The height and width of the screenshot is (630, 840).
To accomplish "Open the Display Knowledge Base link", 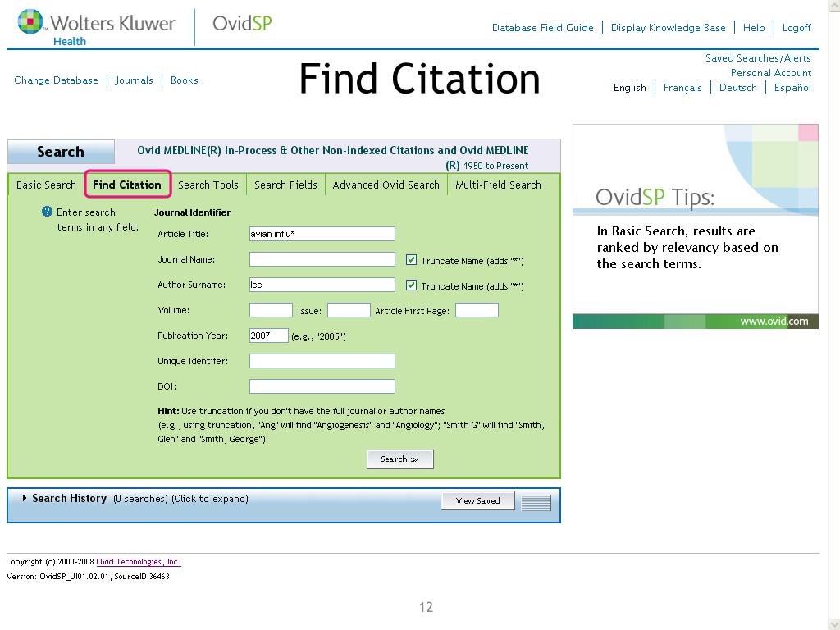I will (x=668, y=27).
